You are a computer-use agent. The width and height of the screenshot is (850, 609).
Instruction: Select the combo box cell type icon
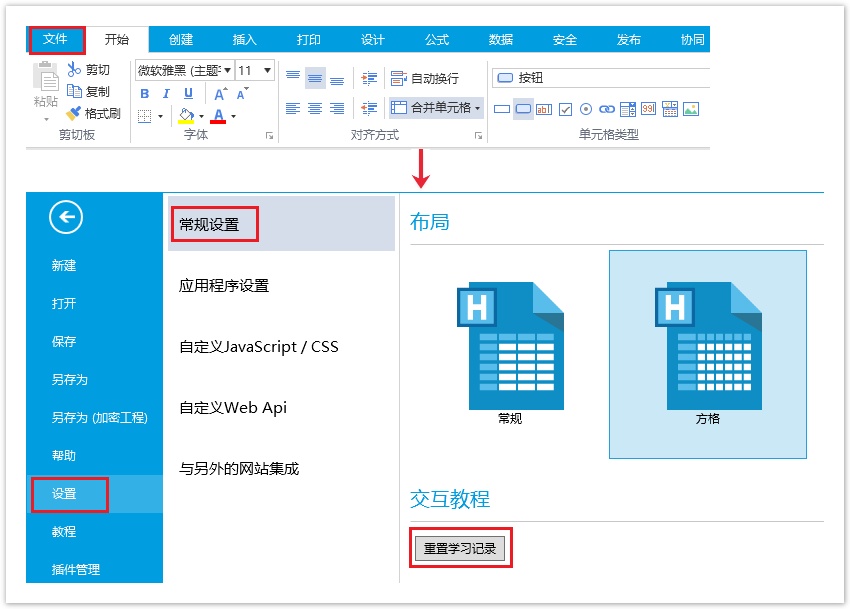pos(628,109)
